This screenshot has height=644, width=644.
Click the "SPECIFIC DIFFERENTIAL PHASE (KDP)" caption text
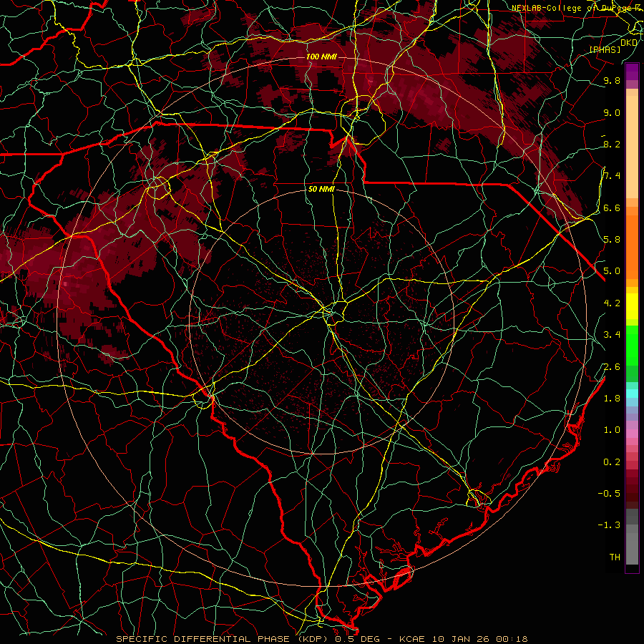click(x=223, y=639)
